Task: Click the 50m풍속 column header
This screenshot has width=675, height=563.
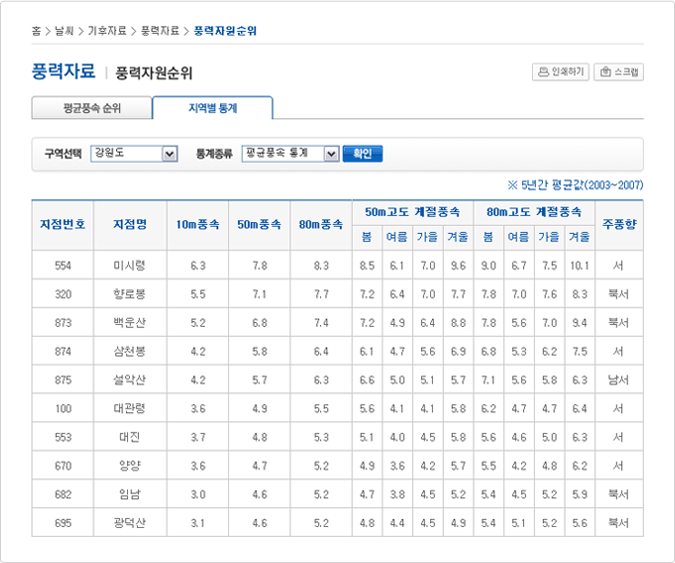Action: (259, 224)
